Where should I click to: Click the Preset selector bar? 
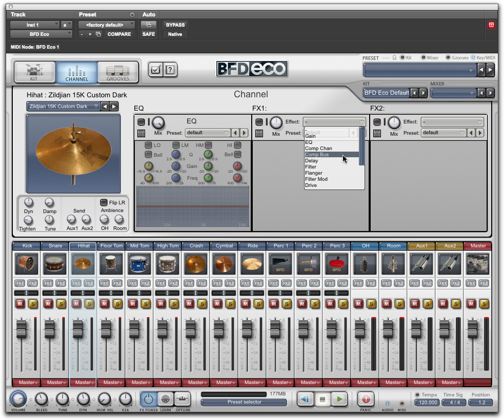coord(244,402)
